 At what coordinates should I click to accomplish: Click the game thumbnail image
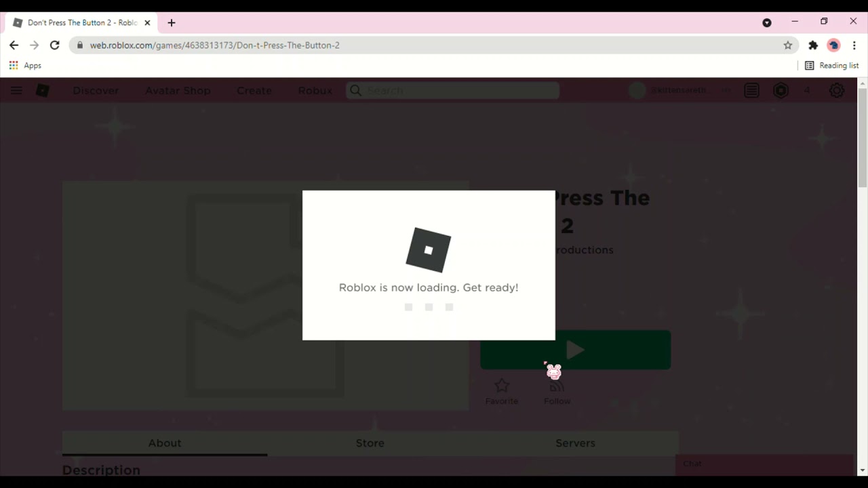coord(265,296)
